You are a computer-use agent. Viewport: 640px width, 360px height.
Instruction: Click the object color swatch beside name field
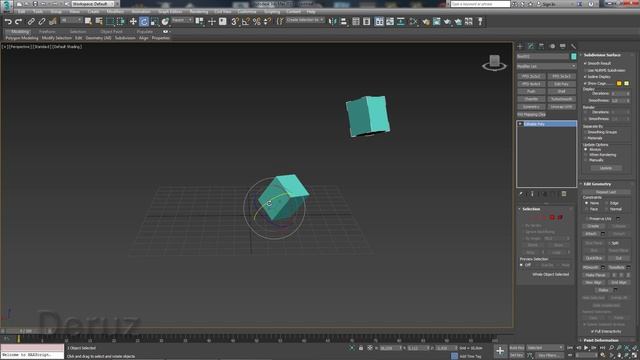tap(573, 56)
